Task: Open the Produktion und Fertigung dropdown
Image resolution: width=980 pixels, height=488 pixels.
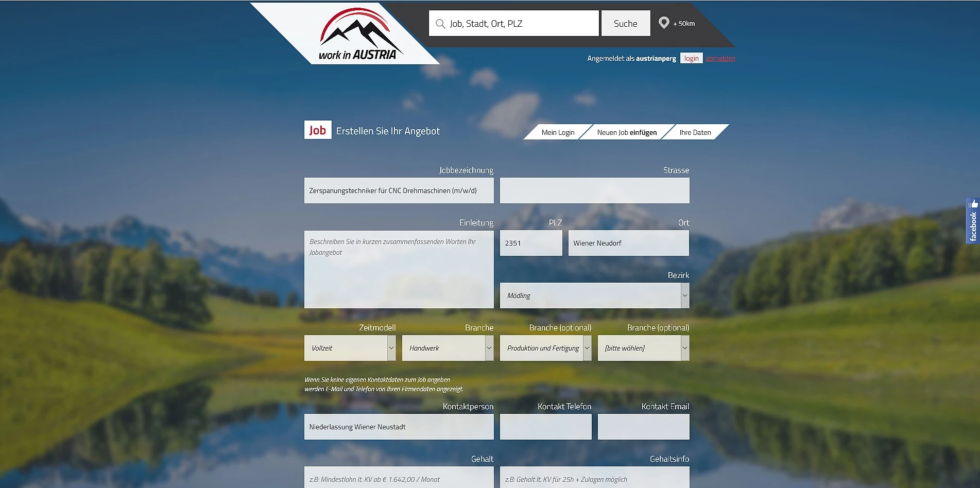Action: tap(545, 348)
